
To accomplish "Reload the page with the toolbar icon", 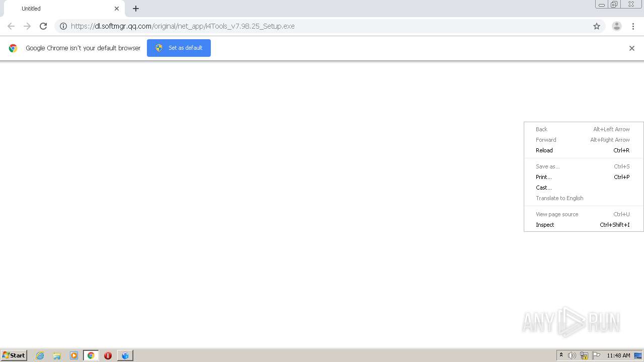I will [x=43, y=26].
